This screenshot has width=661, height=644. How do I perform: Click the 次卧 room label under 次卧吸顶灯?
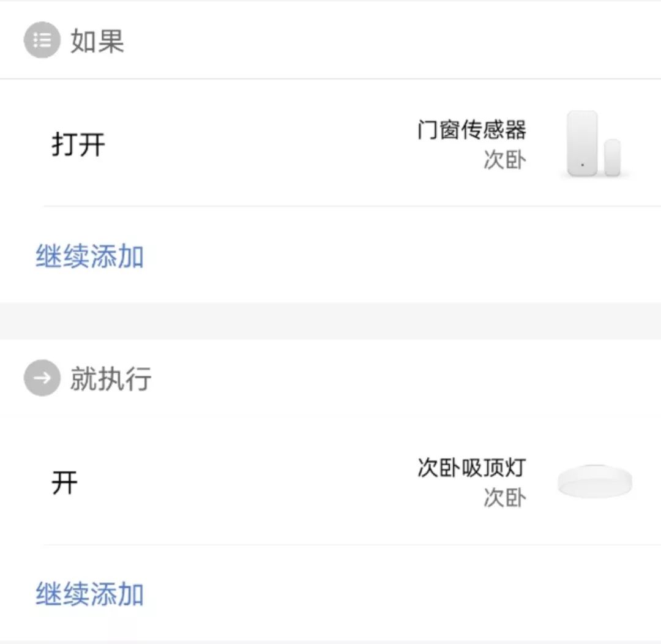pyautogui.click(x=504, y=498)
